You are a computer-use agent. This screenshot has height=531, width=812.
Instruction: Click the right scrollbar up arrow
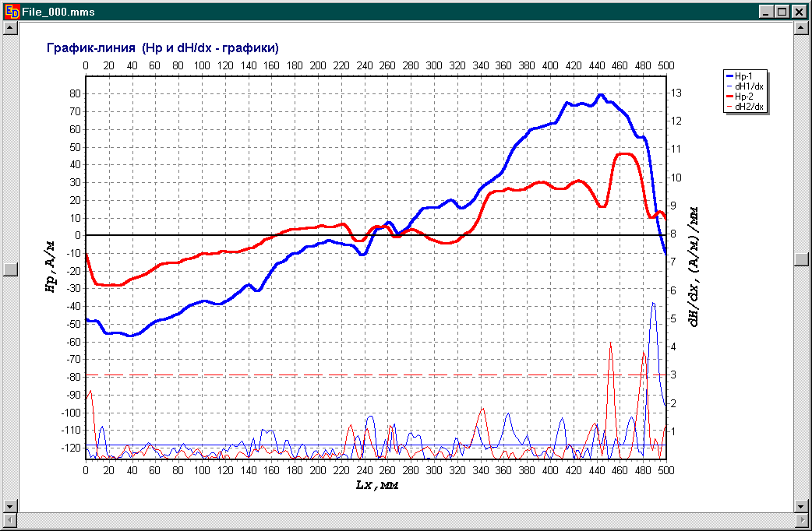click(x=801, y=29)
